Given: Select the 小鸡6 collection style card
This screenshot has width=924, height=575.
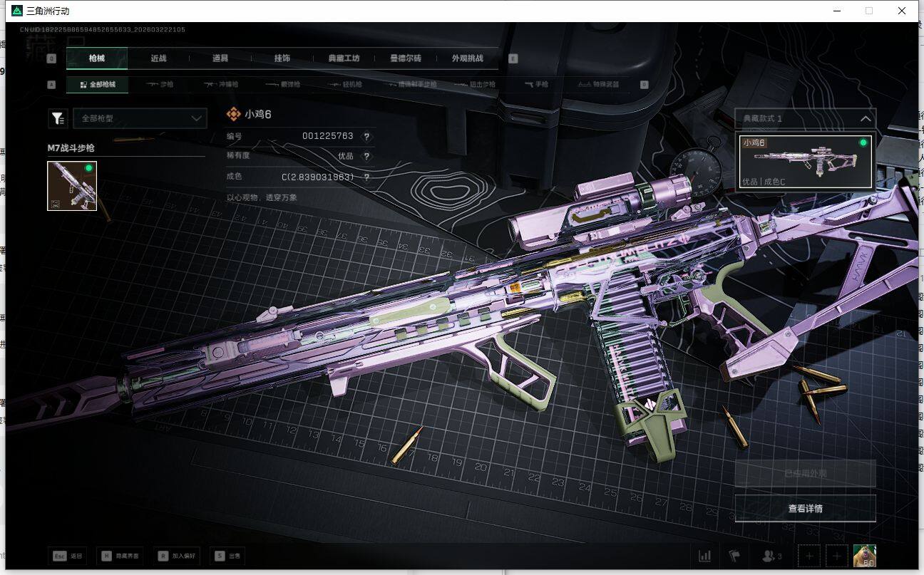Looking at the screenshot, I should pos(806,162).
